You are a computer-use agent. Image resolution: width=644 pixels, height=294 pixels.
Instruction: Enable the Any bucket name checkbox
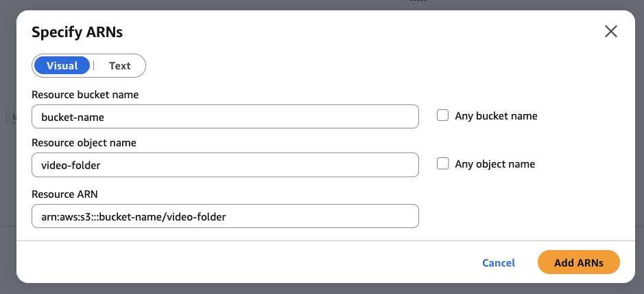(443, 116)
